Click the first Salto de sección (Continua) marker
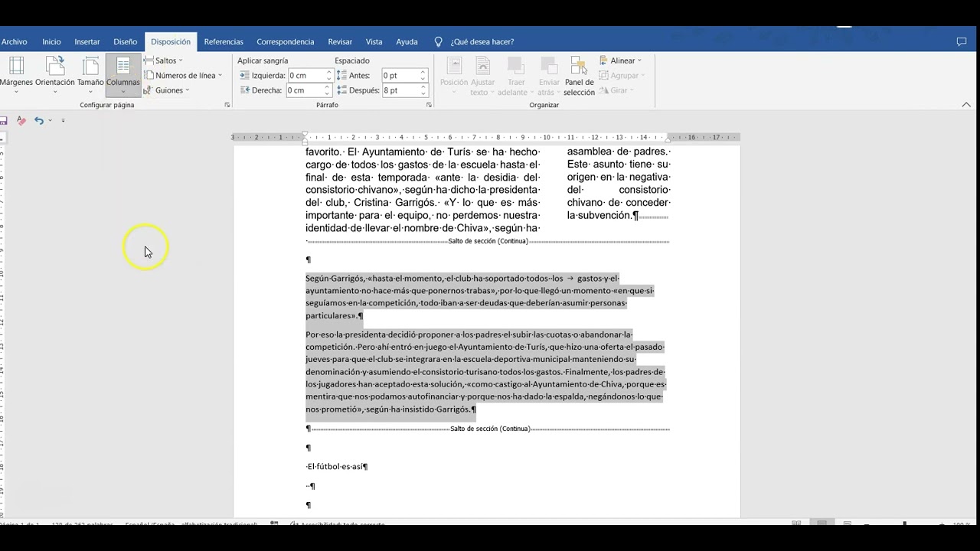 pos(489,241)
